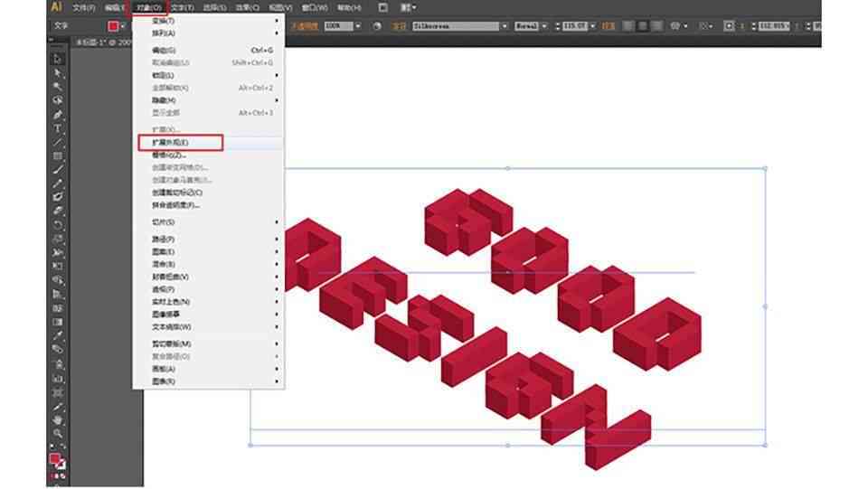Toggle align text right button

point(656,26)
